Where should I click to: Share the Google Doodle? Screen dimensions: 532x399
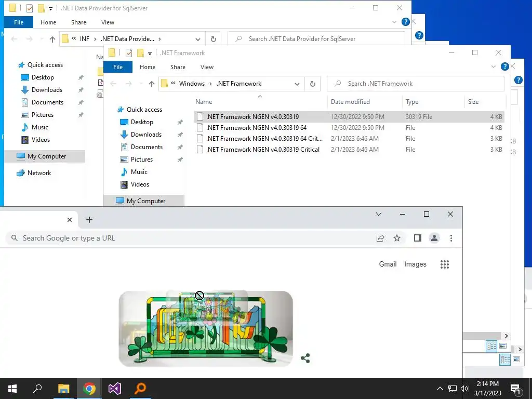pyautogui.click(x=305, y=358)
